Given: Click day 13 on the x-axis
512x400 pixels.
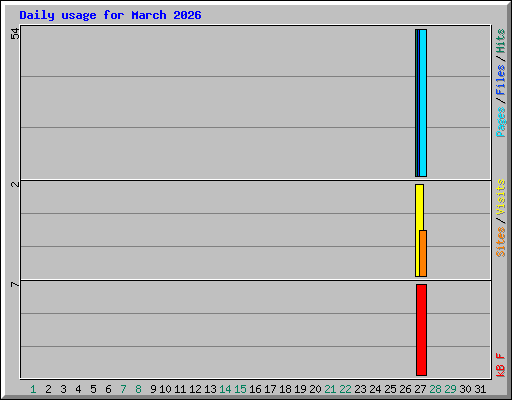Looking at the screenshot, I should 210,389.
